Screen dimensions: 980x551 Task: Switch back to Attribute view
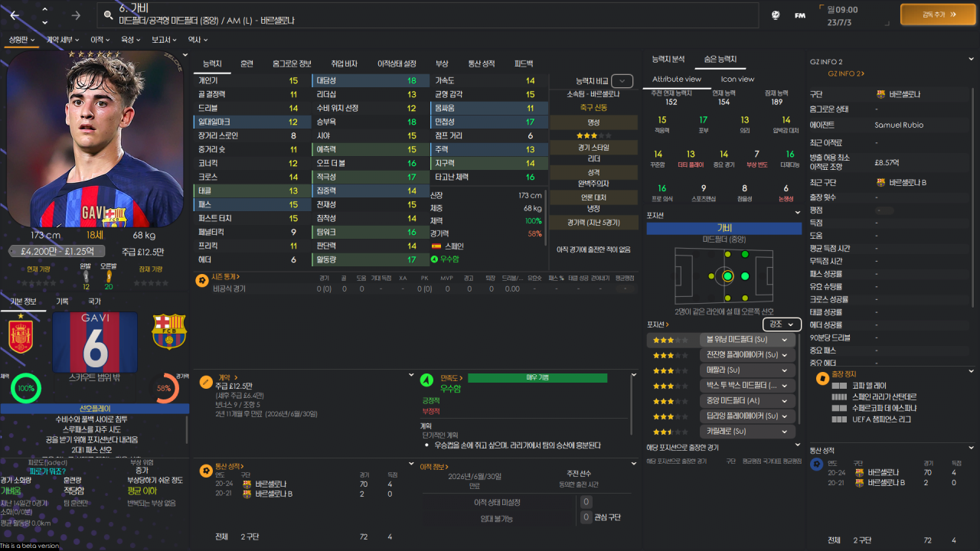676,79
